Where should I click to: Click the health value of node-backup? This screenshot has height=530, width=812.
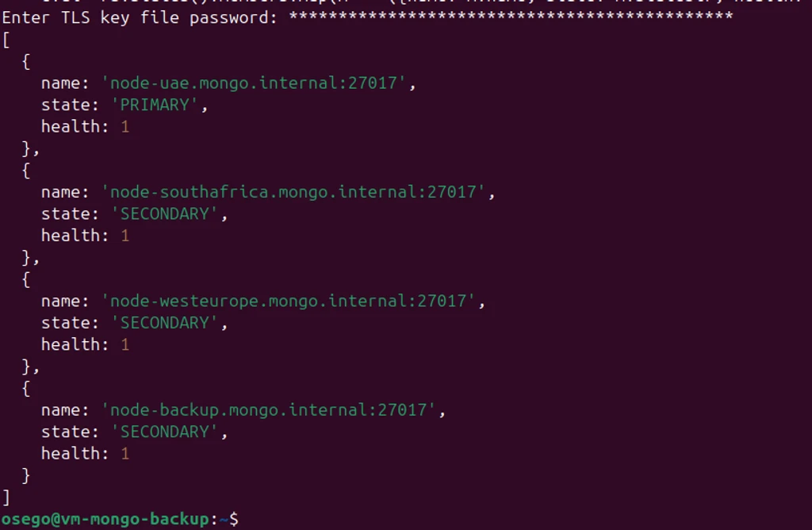pos(124,453)
